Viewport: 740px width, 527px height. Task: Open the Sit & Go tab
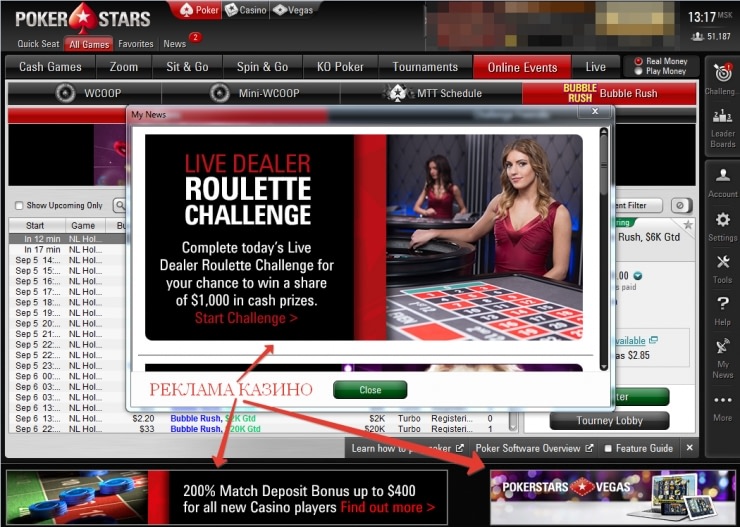coord(187,67)
